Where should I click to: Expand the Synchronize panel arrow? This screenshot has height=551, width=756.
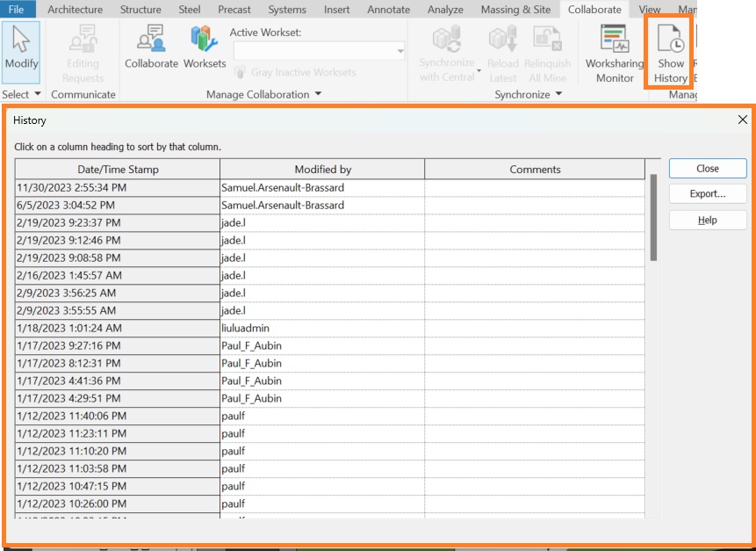[x=558, y=95]
